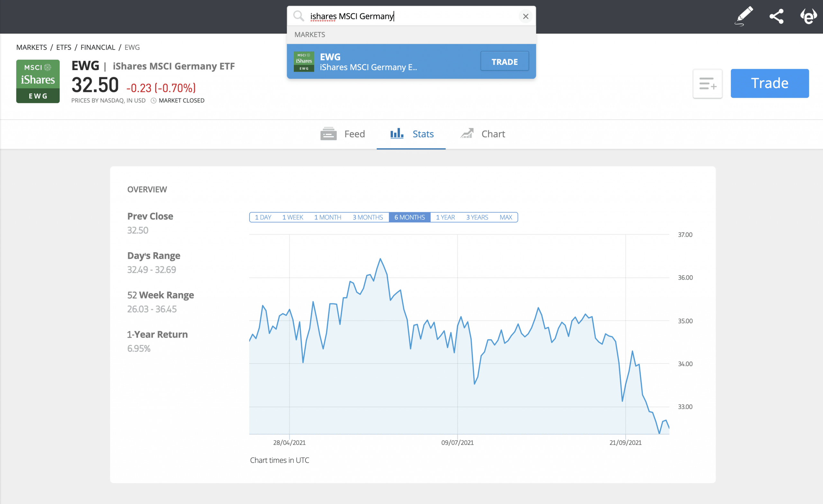Select the 1 MONTH chart range
This screenshot has width=823, height=504.
point(328,217)
